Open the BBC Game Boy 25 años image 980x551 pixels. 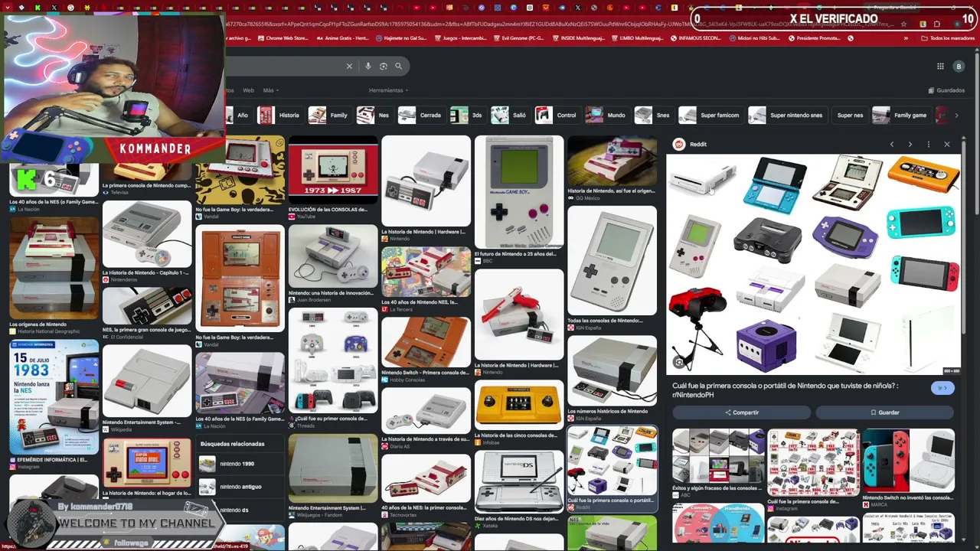519,192
